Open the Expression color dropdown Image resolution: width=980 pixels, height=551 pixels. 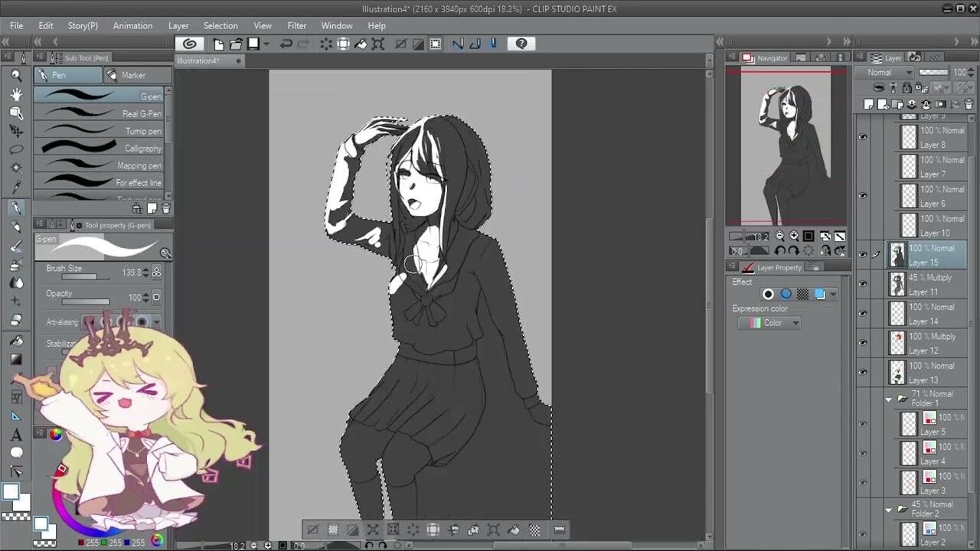(x=769, y=323)
